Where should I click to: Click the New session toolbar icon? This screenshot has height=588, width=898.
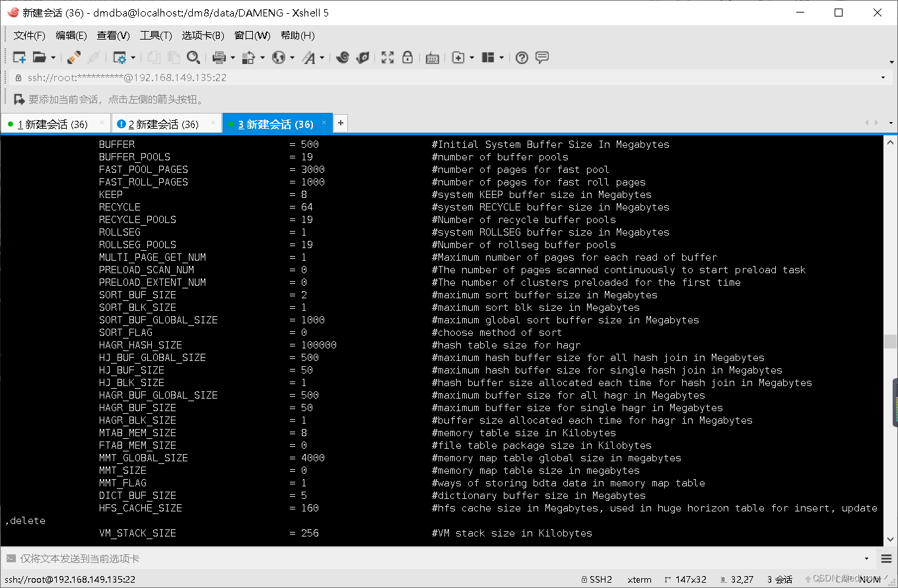[19, 58]
